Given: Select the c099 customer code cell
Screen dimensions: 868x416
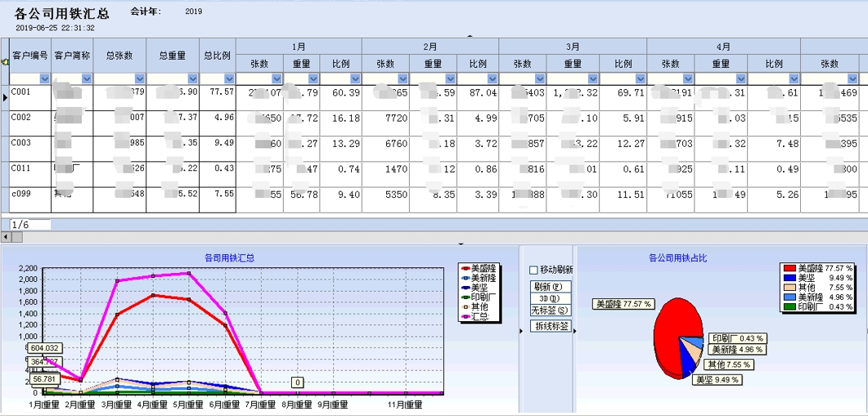Looking at the screenshot, I should tap(30, 199).
